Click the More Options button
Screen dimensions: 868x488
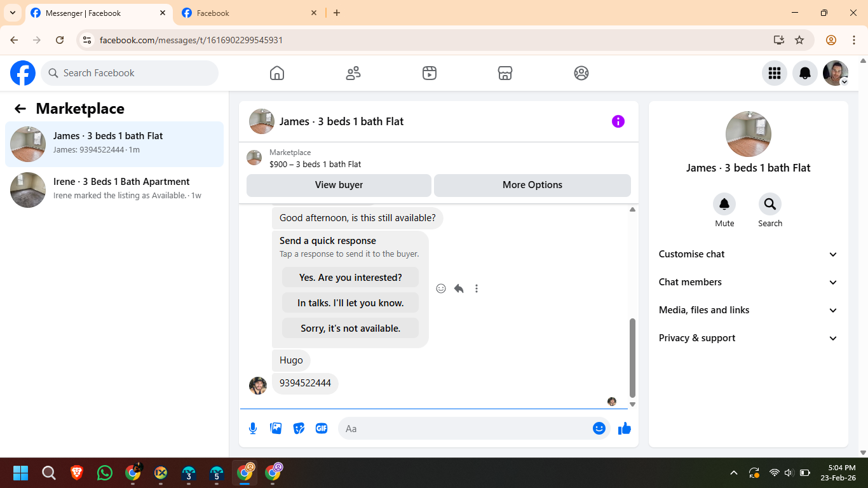tap(532, 185)
